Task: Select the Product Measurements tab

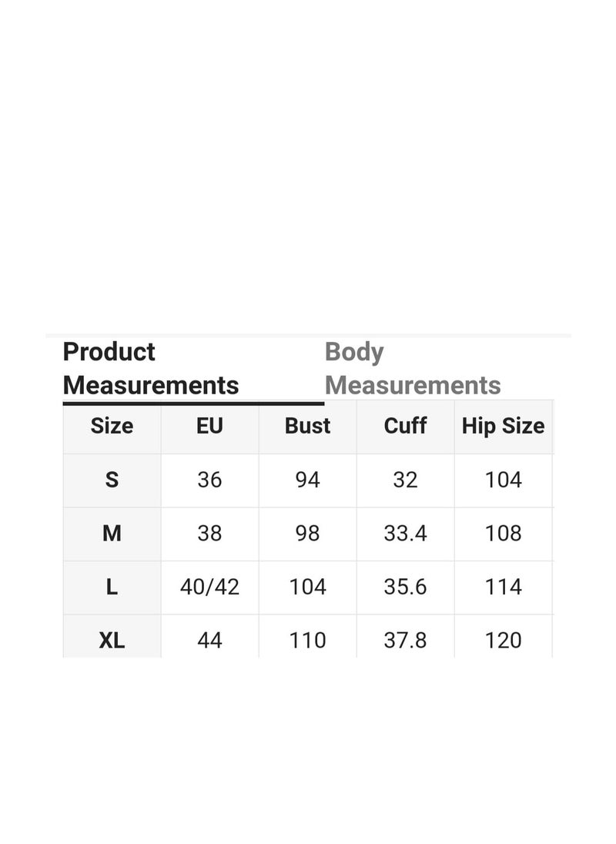Action: (151, 369)
